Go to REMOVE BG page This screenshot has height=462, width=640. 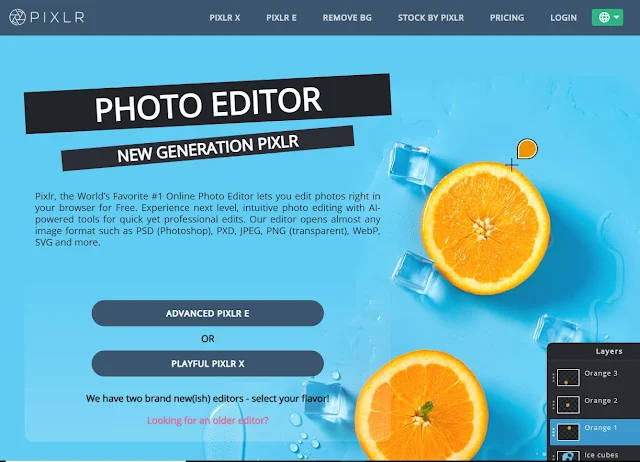coord(347,18)
